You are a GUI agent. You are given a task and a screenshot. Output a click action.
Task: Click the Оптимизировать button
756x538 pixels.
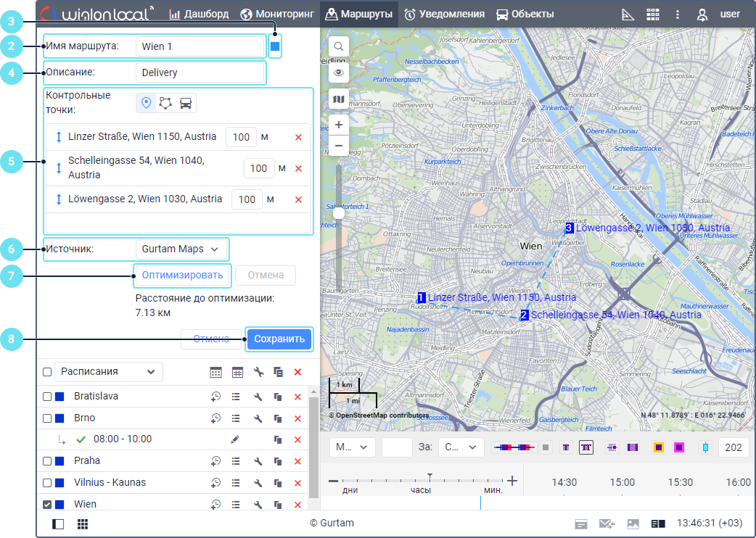coord(182,276)
